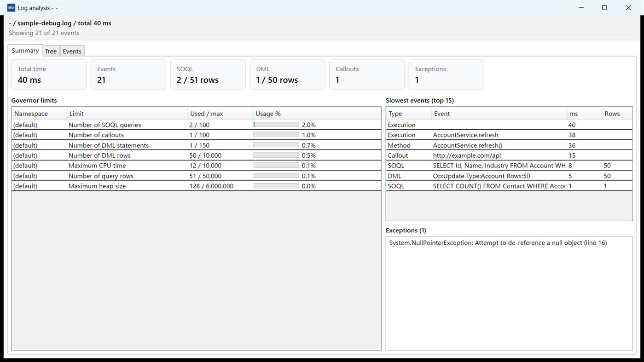
Task: Minimize the Log analysis window
Action: (581, 8)
